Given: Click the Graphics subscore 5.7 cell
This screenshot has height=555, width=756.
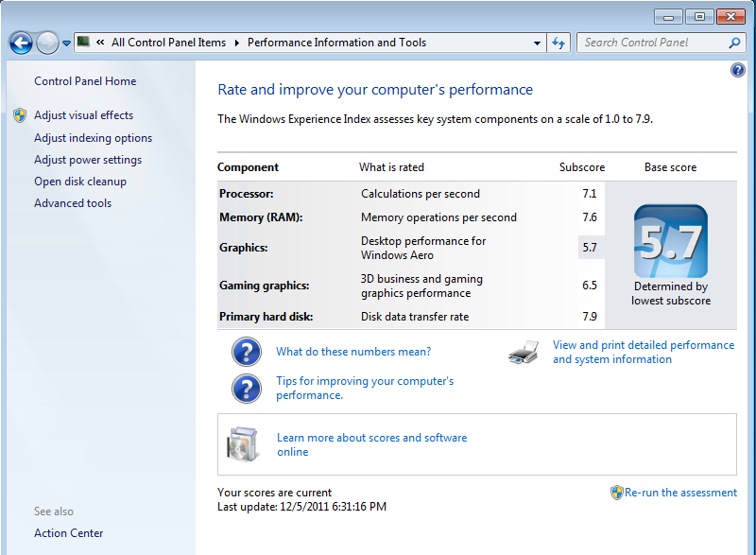Looking at the screenshot, I should pyautogui.click(x=590, y=248).
